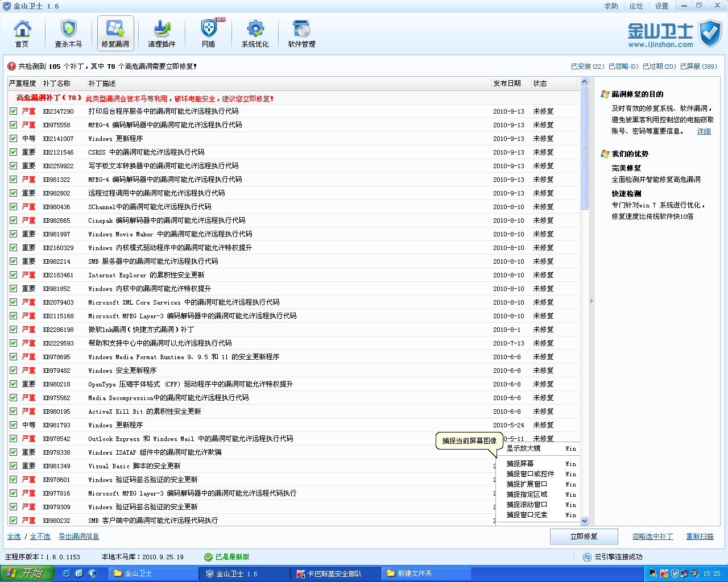This screenshot has width=728, height=582.
Task: Choose 捕捉屏幕 from capture menu
Action: [x=537, y=464]
